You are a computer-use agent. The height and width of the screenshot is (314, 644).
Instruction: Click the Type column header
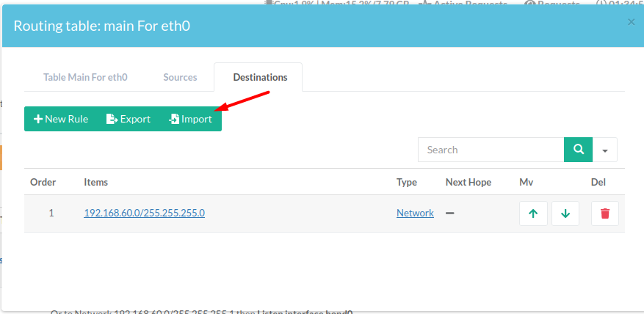pos(406,182)
